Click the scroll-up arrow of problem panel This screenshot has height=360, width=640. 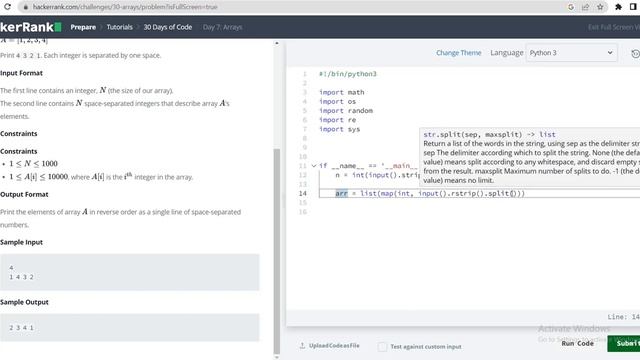[x=277, y=43]
